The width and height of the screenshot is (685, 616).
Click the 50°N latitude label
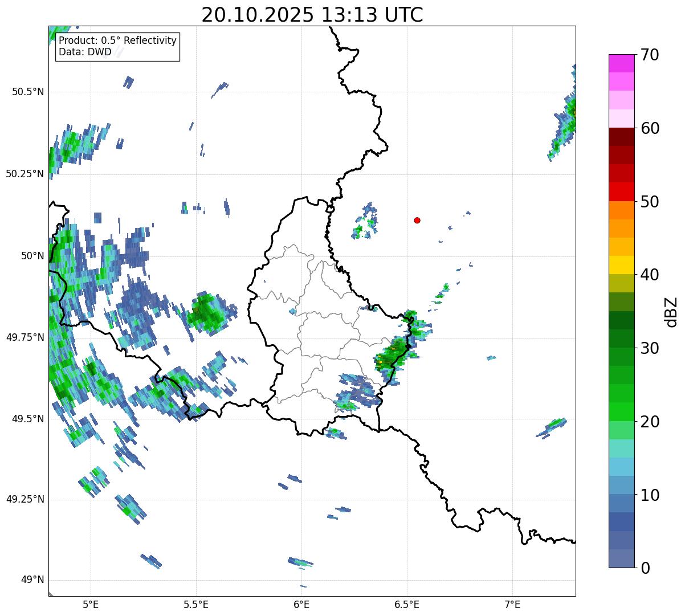[32, 256]
